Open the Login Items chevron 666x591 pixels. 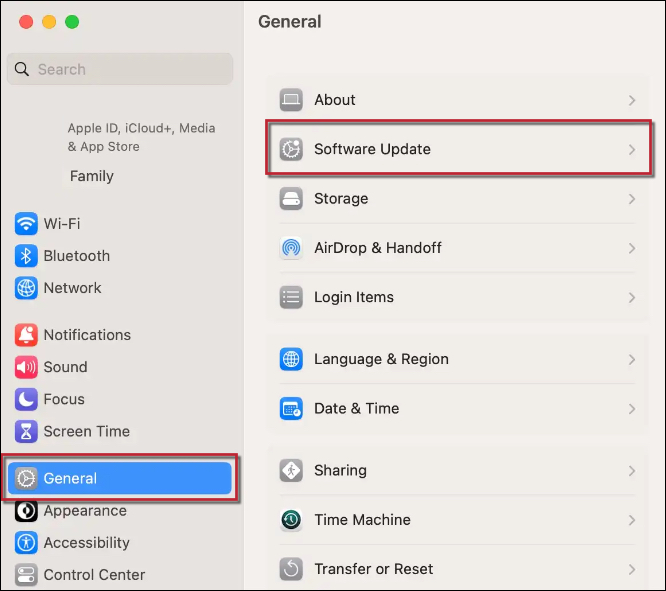(632, 297)
